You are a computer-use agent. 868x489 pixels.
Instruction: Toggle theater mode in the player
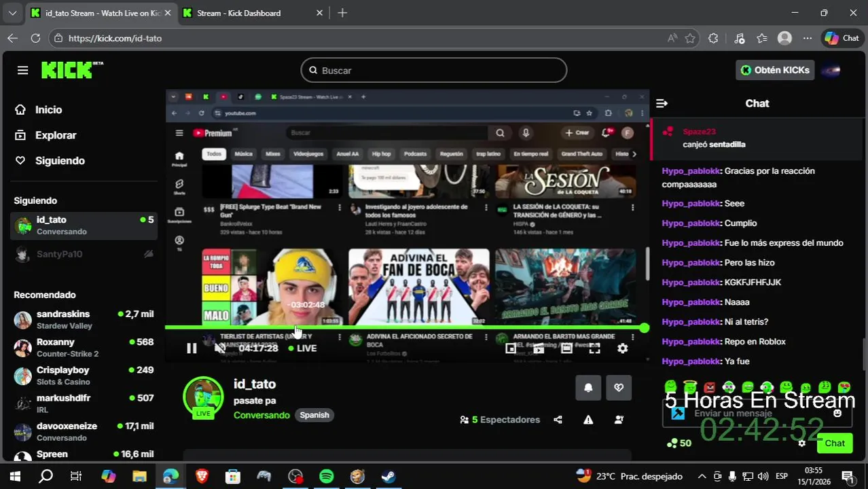pos(566,348)
